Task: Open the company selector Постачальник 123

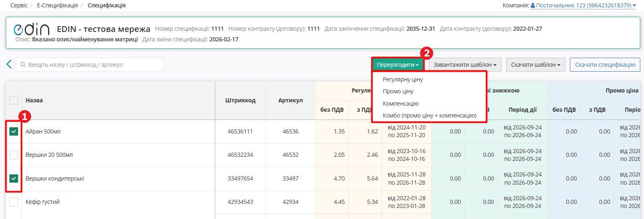Action: (x=583, y=5)
